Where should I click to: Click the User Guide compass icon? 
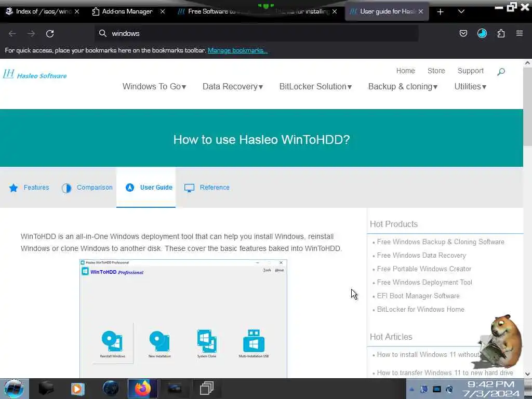[130, 187]
